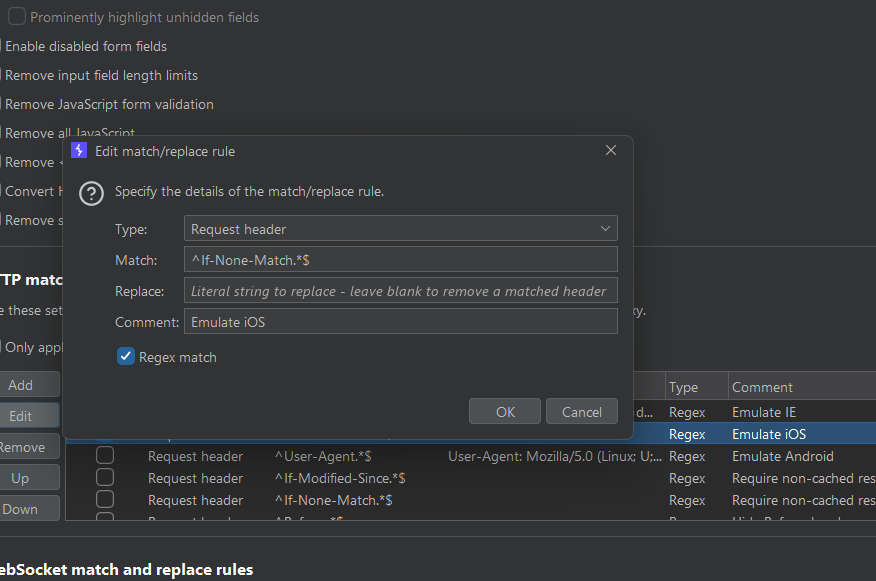Click the help question mark icon in dialog

click(x=92, y=194)
